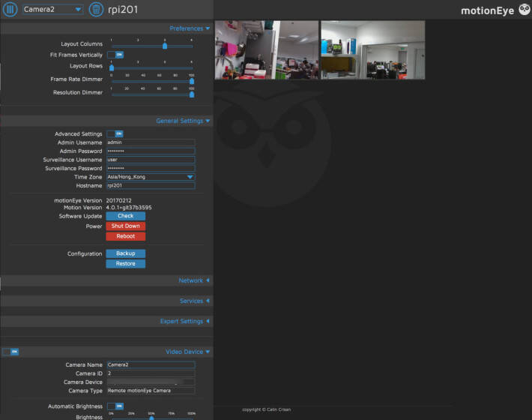Expand the Network section

[194, 280]
